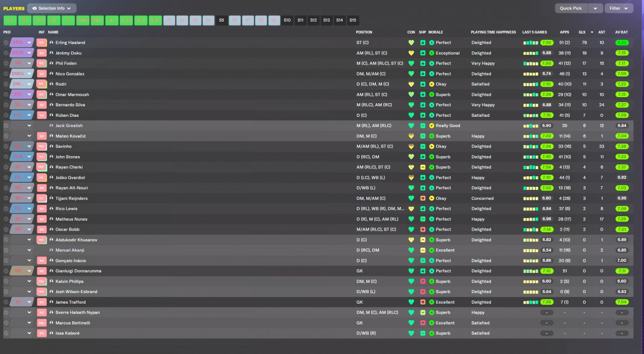Toggle the picked checkmark for John Stones
Screen dimensions: 644x354
(x=6, y=157)
